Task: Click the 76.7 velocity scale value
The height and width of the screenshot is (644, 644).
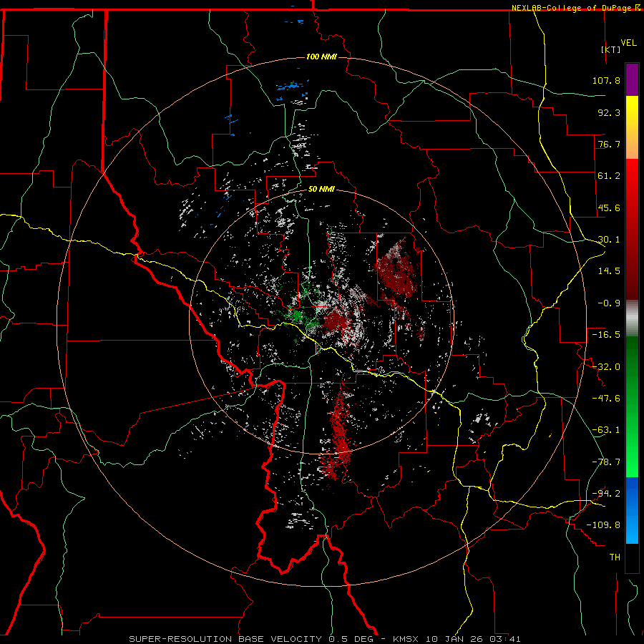Action: click(x=609, y=144)
